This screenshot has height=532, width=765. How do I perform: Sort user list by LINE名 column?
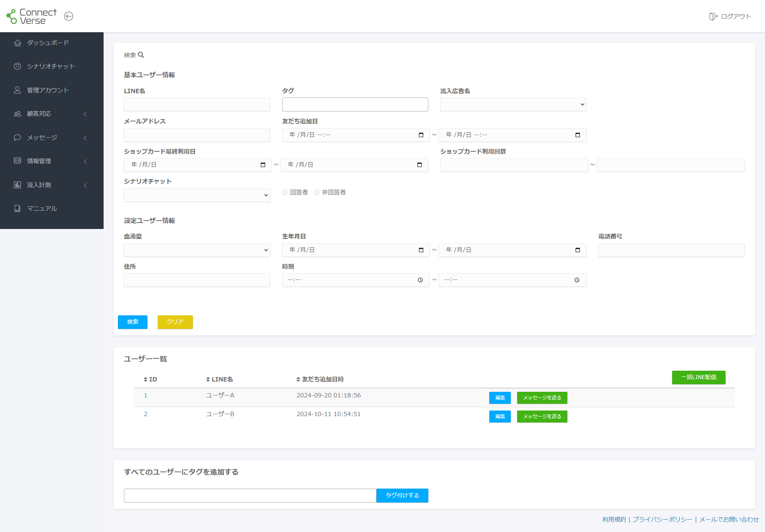click(x=220, y=379)
